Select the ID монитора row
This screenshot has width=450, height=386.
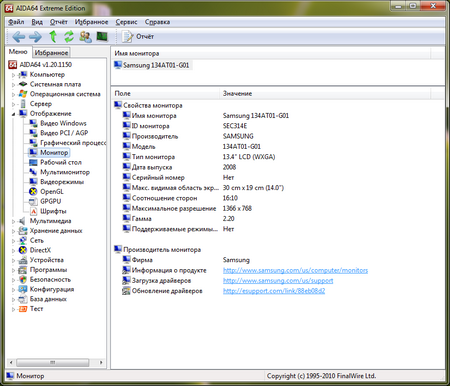click(x=278, y=126)
